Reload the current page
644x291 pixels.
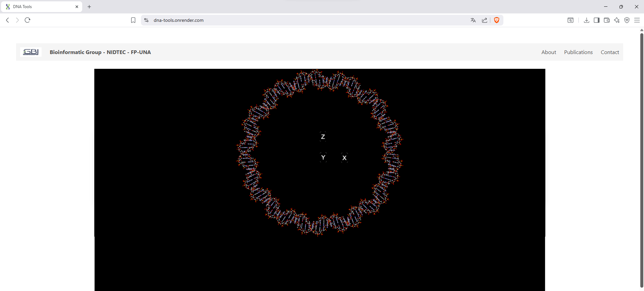[x=28, y=20]
